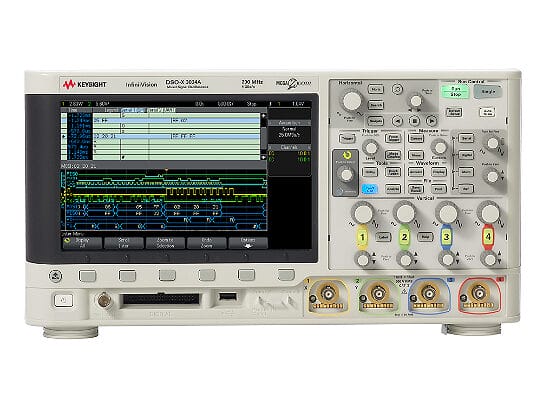This screenshot has height=400, width=540.
Task: Select the front-panel USB host port
Action: [x=228, y=296]
